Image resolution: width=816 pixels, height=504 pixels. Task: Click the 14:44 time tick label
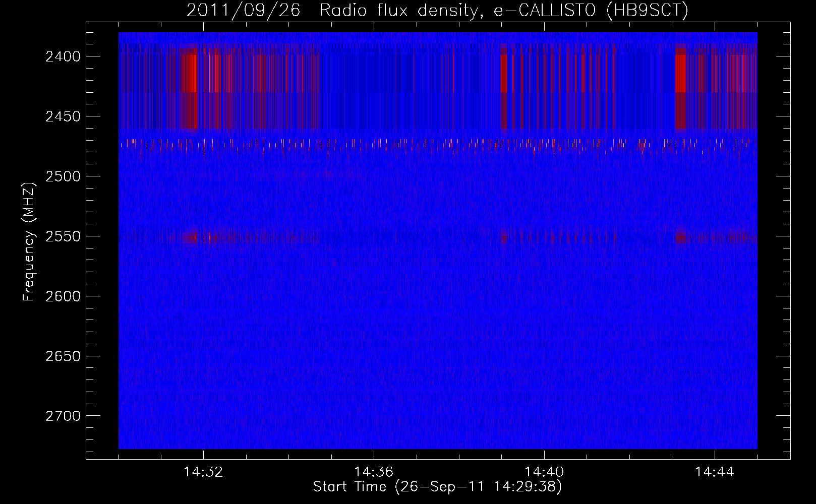tap(715, 472)
